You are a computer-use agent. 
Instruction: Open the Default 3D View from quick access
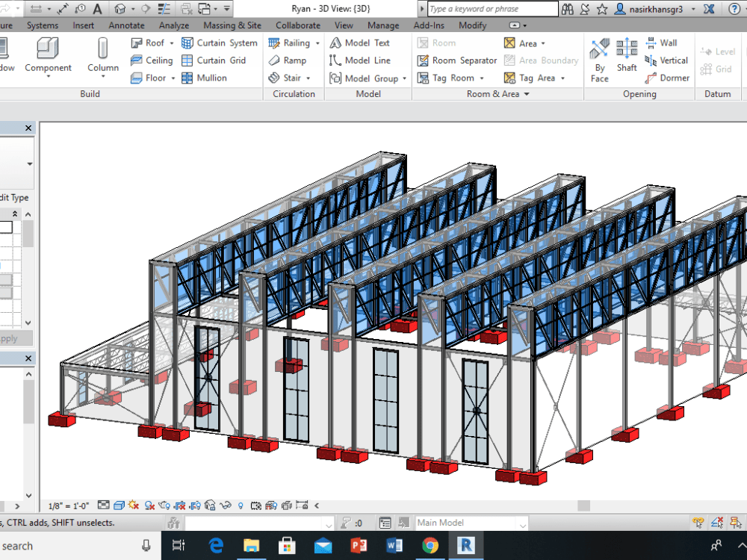[x=120, y=7]
